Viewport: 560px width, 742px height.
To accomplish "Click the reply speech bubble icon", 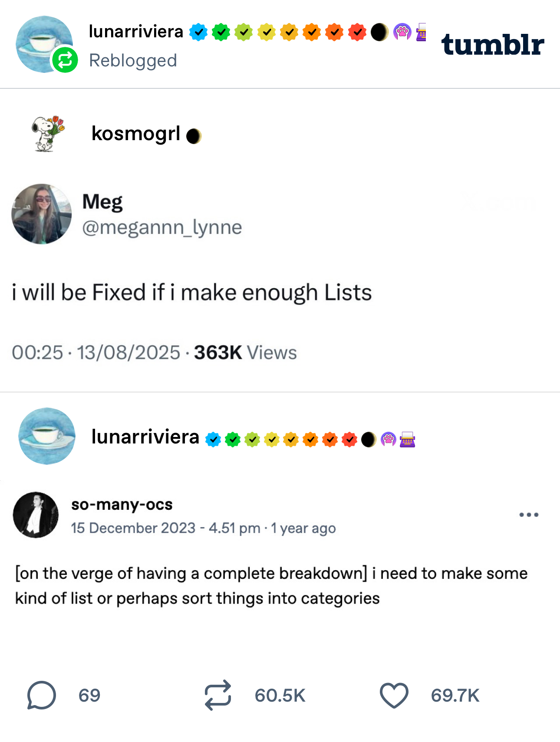I will (x=42, y=695).
